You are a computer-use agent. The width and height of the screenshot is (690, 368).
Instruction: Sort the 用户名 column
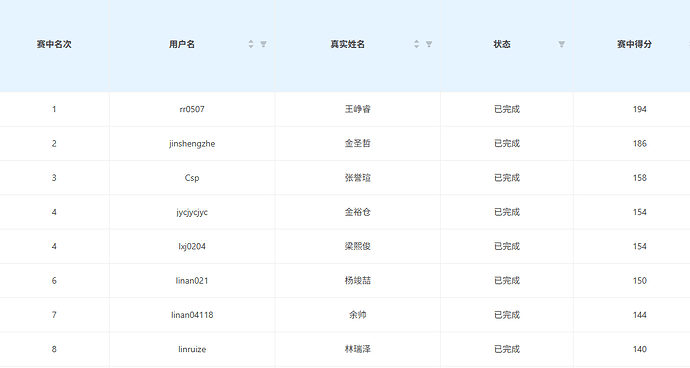[x=251, y=44]
